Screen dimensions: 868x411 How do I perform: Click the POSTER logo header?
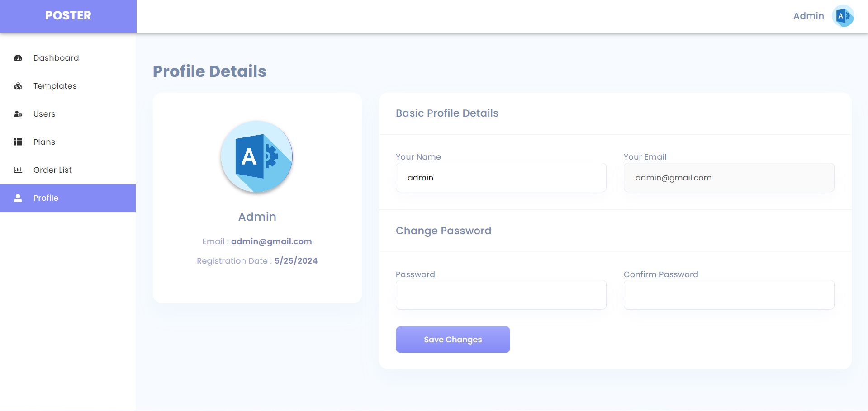(68, 16)
